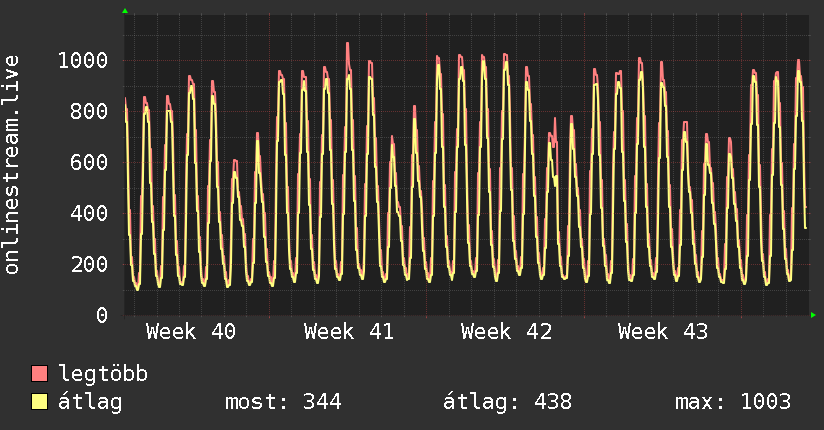Click the Week 41 axis label
This screenshot has width=824, height=430.
(x=348, y=332)
